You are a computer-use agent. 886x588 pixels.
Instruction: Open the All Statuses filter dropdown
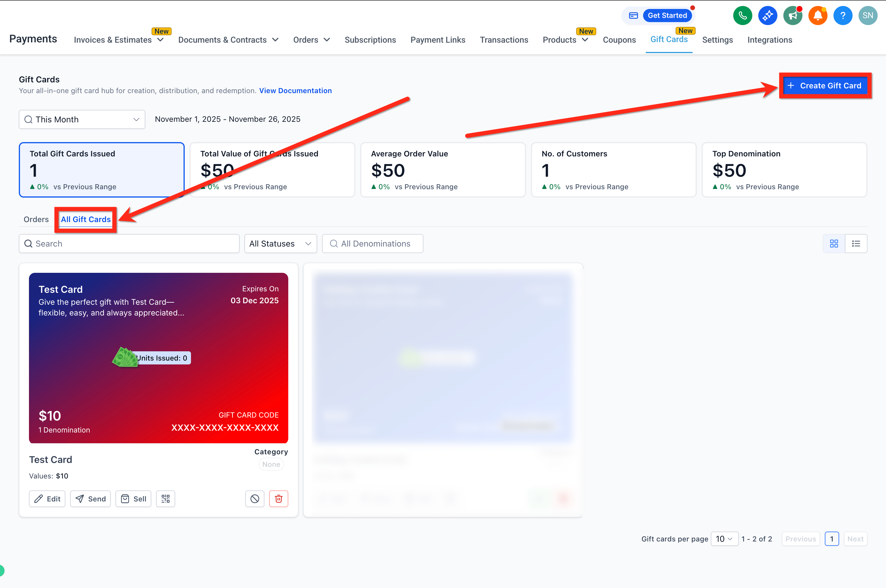281,244
